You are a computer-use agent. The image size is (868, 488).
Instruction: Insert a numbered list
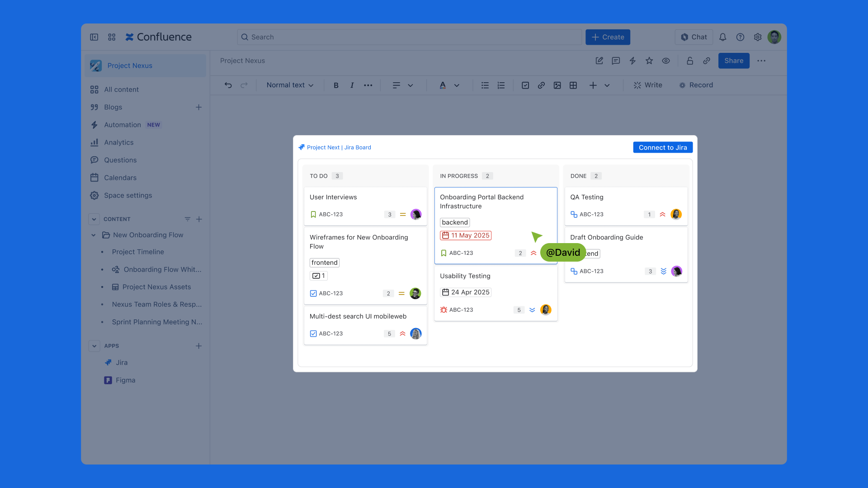coord(501,85)
